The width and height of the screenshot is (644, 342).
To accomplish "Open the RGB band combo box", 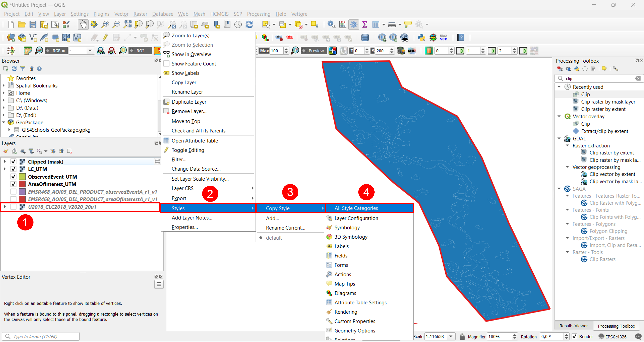I will (x=81, y=51).
